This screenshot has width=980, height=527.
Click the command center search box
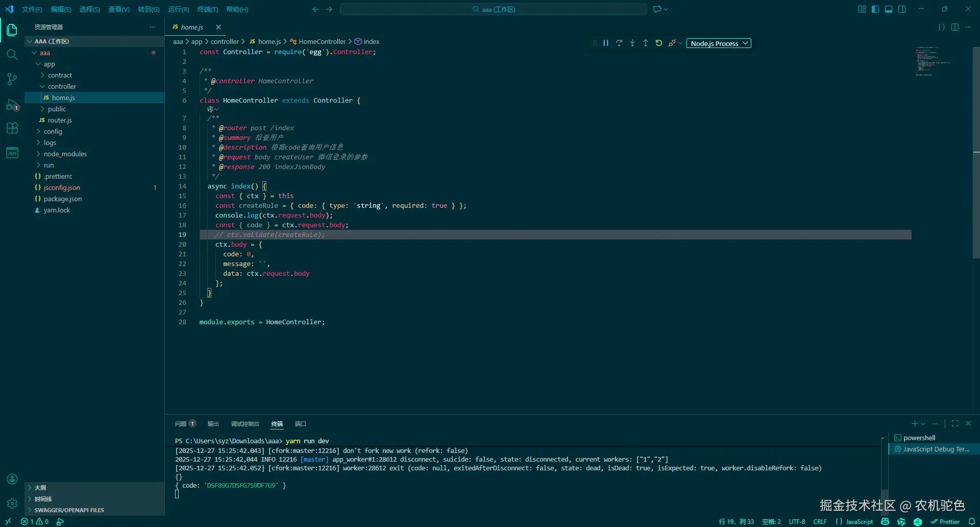tap(493, 9)
